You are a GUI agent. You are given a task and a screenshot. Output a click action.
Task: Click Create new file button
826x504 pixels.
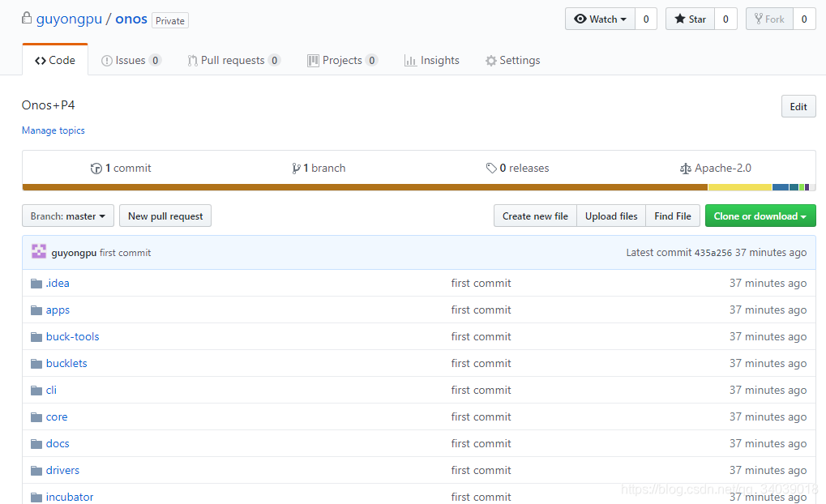point(535,216)
